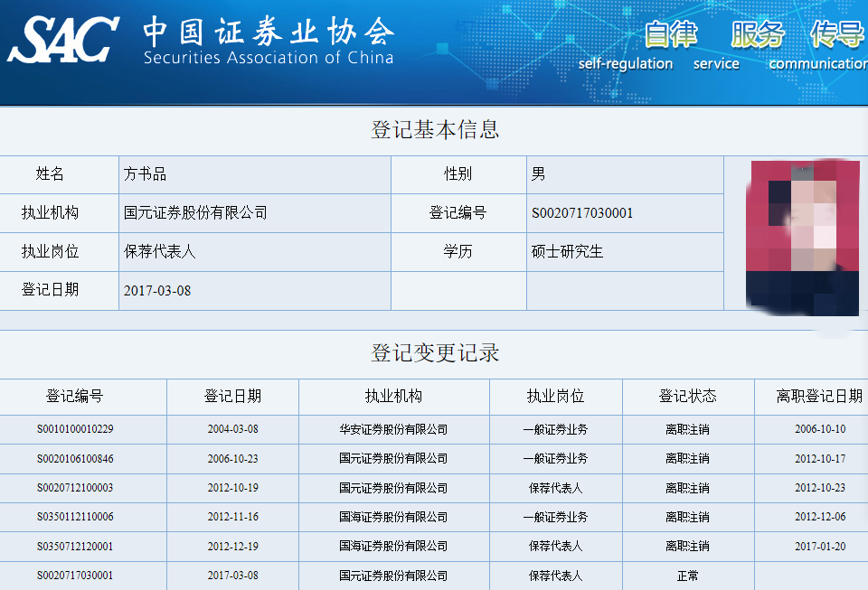Open the 自律 self-regulation menu
Image resolution: width=868 pixels, height=590 pixels.
click(x=626, y=46)
